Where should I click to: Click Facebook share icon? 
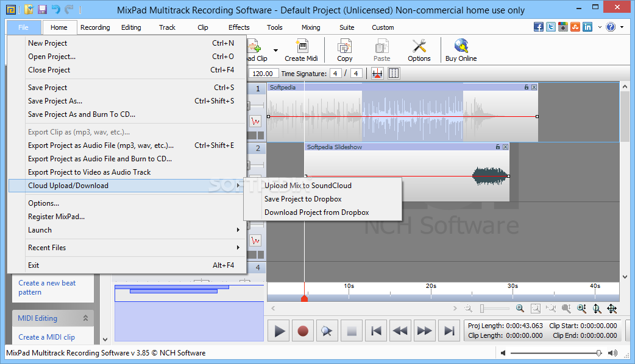[x=539, y=27]
